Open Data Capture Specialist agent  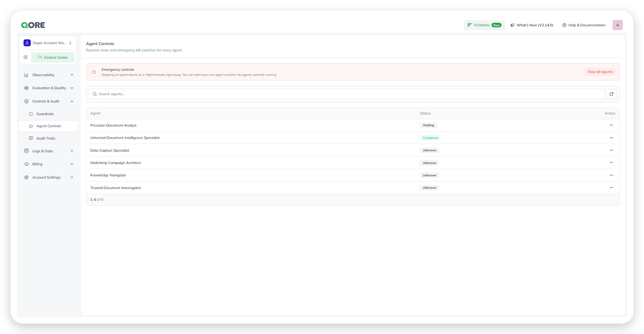(x=110, y=150)
